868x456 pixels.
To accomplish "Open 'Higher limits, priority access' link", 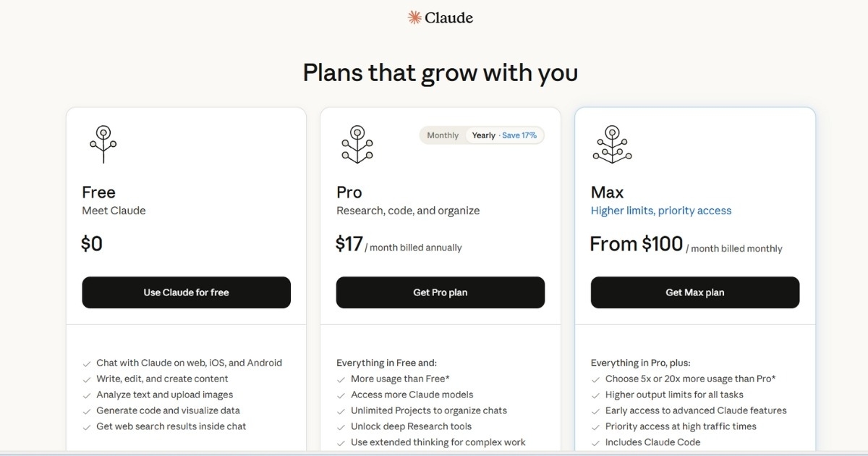I will click(x=661, y=210).
